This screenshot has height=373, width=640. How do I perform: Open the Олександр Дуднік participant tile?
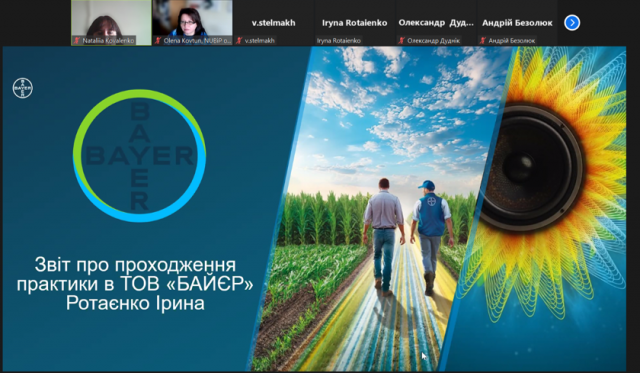(436, 22)
